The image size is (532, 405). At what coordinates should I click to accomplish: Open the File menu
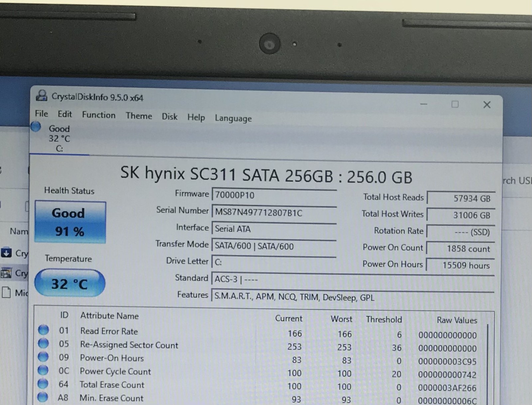(42, 114)
